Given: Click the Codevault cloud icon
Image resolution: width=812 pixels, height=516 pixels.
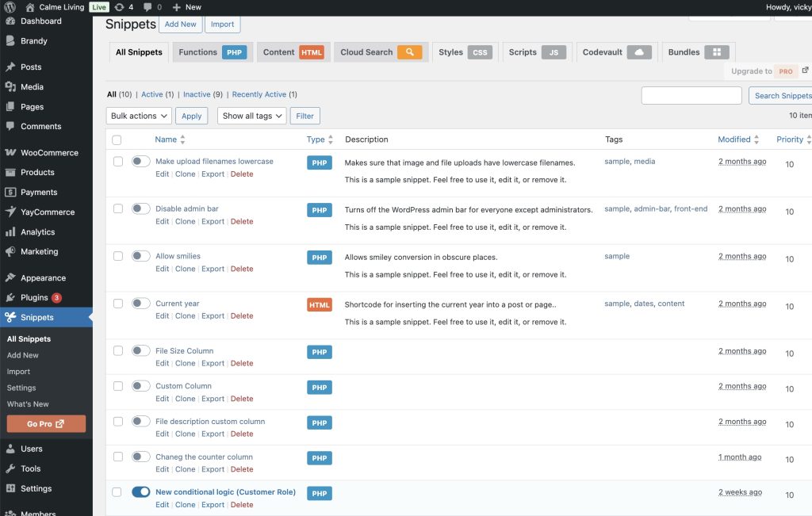Looking at the screenshot, I should pyautogui.click(x=639, y=52).
